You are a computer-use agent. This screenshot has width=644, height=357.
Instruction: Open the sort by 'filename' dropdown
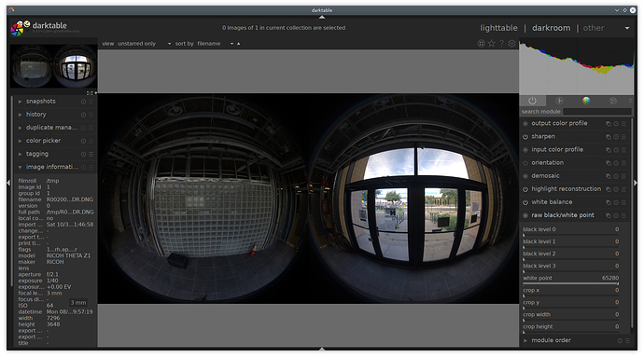click(x=215, y=44)
